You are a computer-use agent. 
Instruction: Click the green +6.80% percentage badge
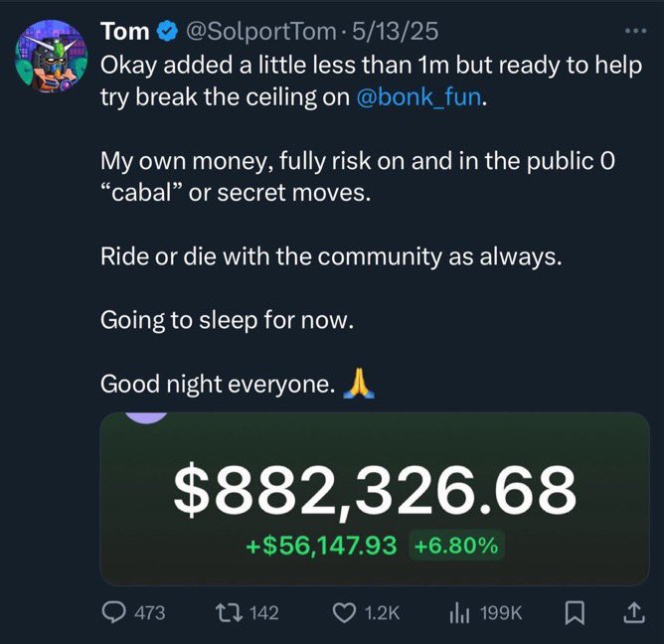point(456,546)
